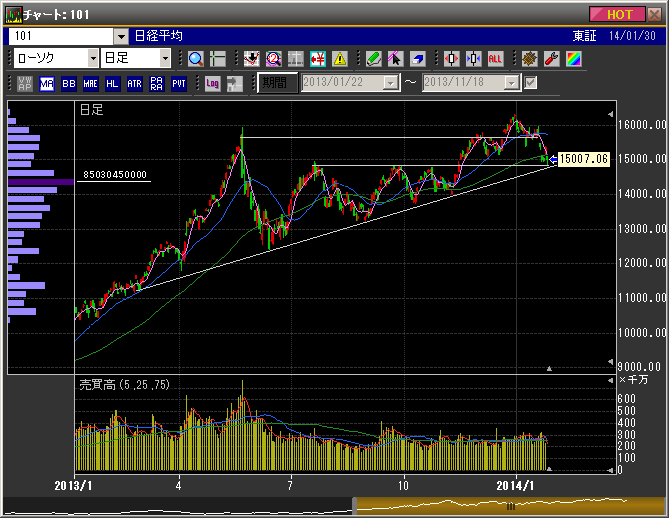Open the wrench settings icon
Viewport: 669px width, 518px height.
point(550,58)
